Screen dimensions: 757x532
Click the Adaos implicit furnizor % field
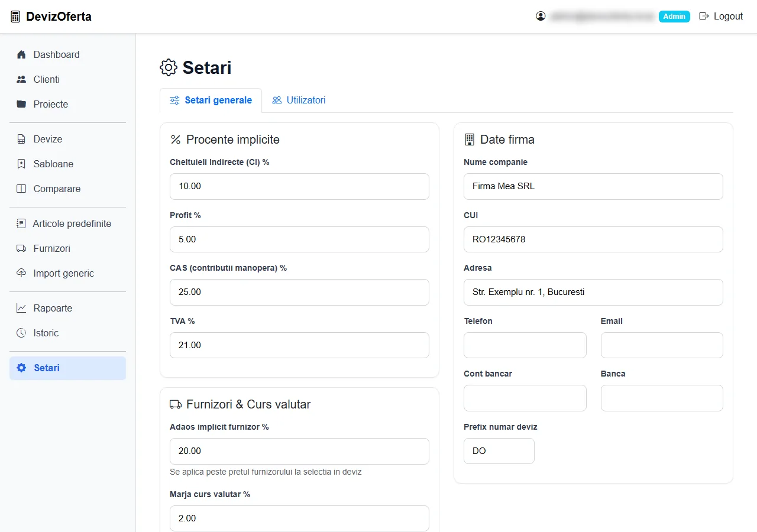pyautogui.click(x=299, y=451)
